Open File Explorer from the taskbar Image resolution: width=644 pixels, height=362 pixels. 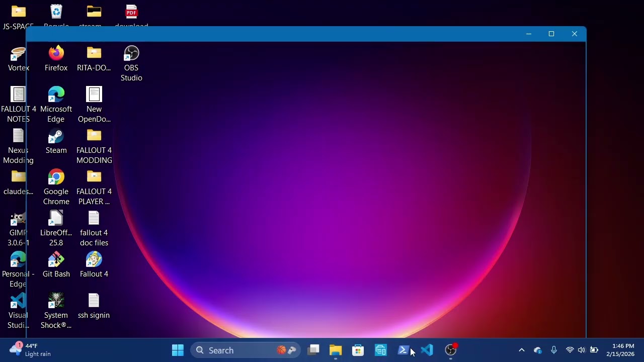[336, 350]
